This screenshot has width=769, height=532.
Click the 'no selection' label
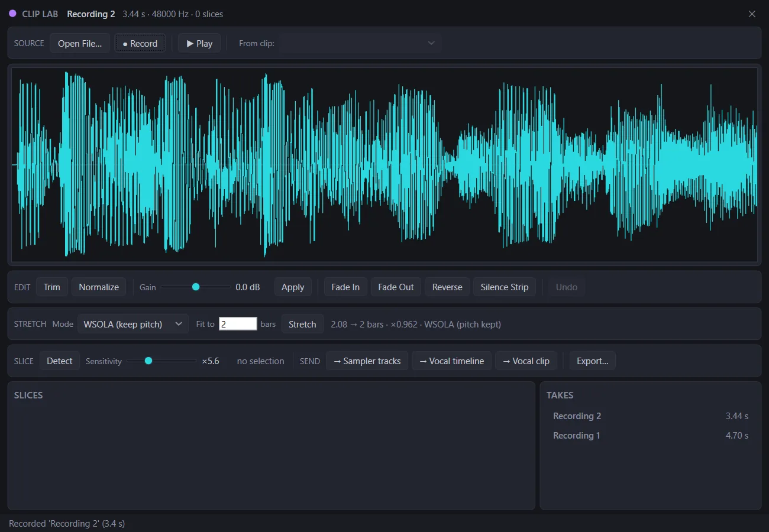click(x=260, y=361)
